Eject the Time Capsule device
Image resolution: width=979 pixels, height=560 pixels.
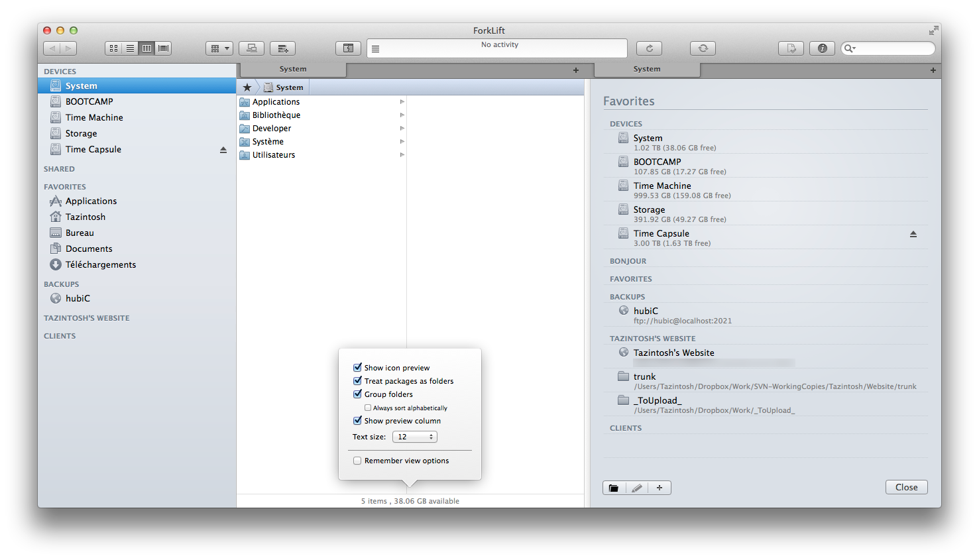tap(223, 149)
